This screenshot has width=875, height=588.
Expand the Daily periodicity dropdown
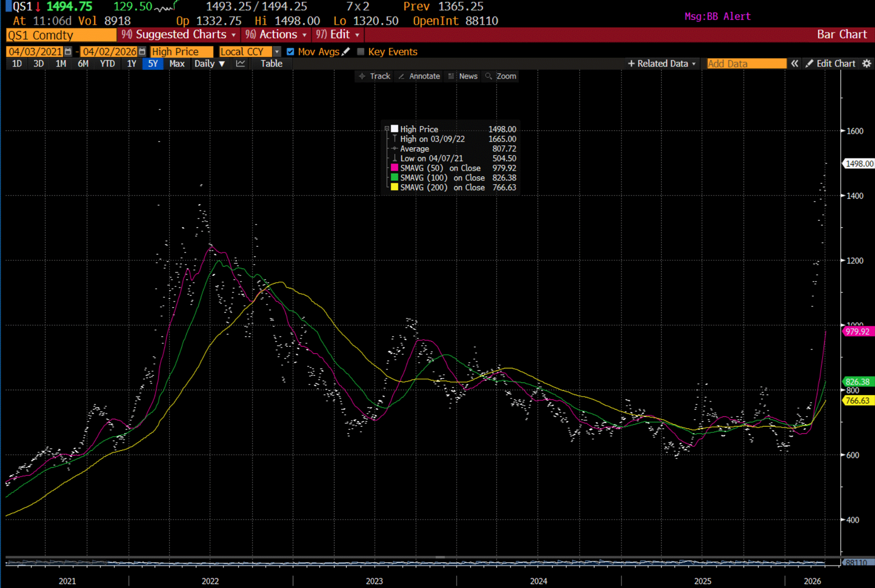[x=209, y=64]
